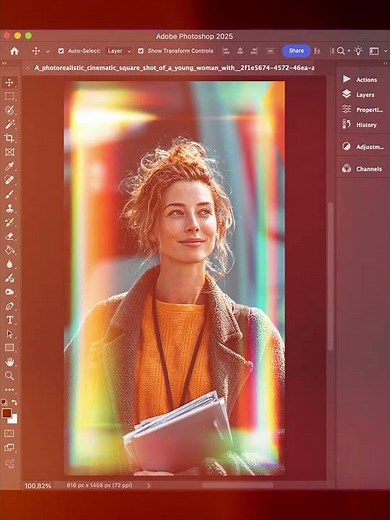The width and height of the screenshot is (390, 520).
Task: Select the Pen tool
Action: click(x=9, y=306)
